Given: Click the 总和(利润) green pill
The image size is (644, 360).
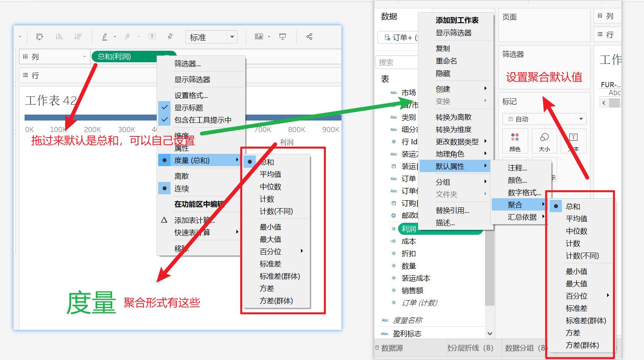Looking at the screenshot, I should (x=134, y=57).
